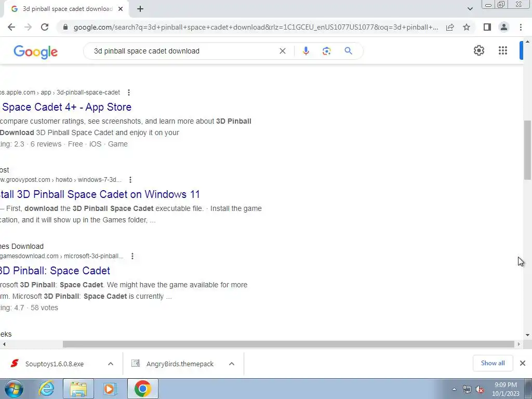Open 3D Pinball: Space Cadet games result

55,270
